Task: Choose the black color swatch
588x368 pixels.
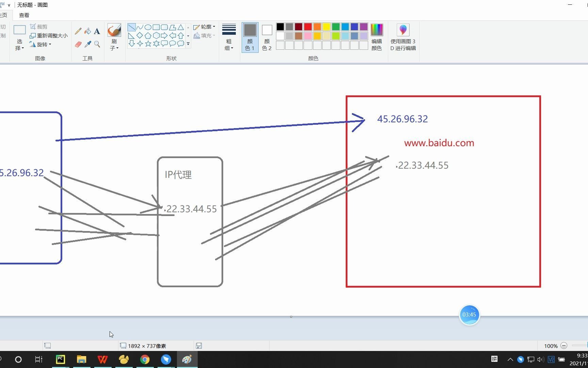Action: click(x=280, y=27)
